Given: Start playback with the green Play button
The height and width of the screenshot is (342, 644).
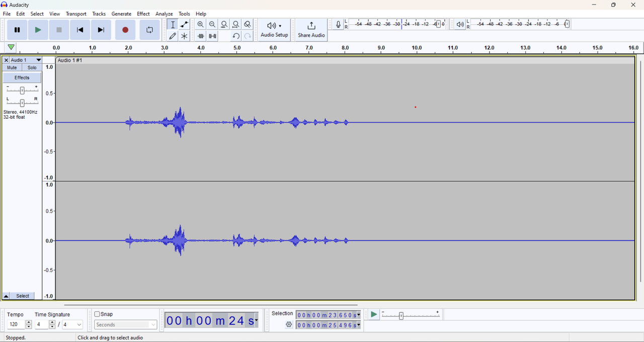Looking at the screenshot, I should point(38,30).
